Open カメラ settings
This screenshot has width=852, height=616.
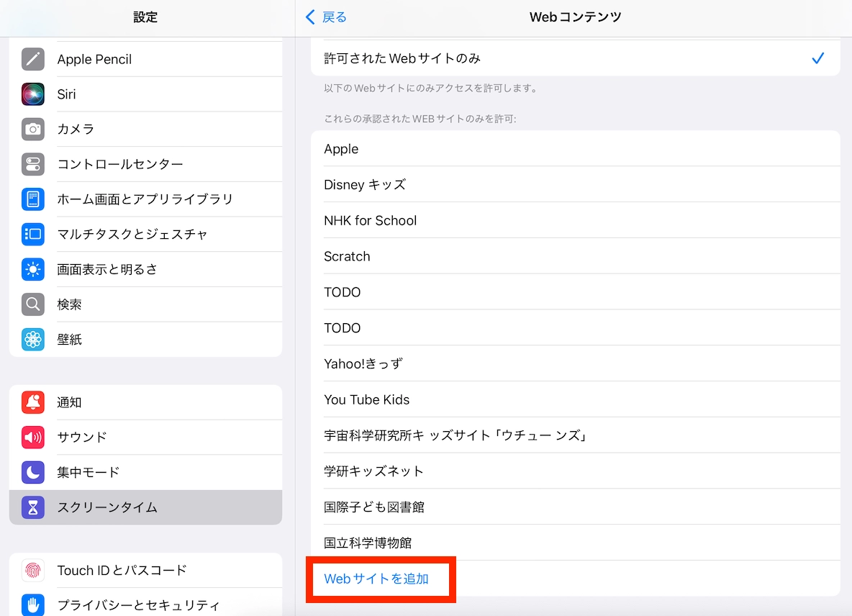pos(145,130)
